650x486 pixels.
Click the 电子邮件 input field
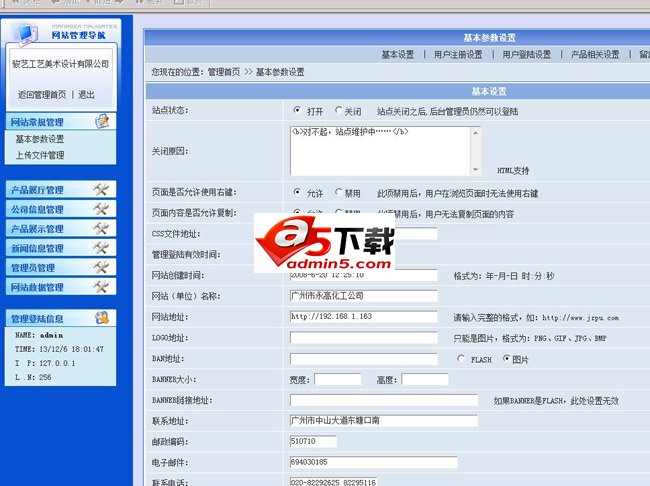click(374, 462)
